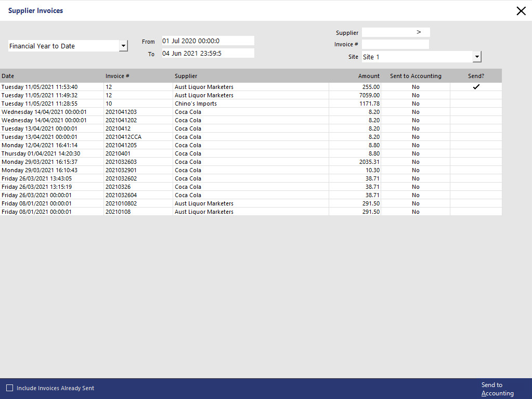Check the Send box for Chino's Imports invoice
Screen dimensions: 532x399
[475, 104]
